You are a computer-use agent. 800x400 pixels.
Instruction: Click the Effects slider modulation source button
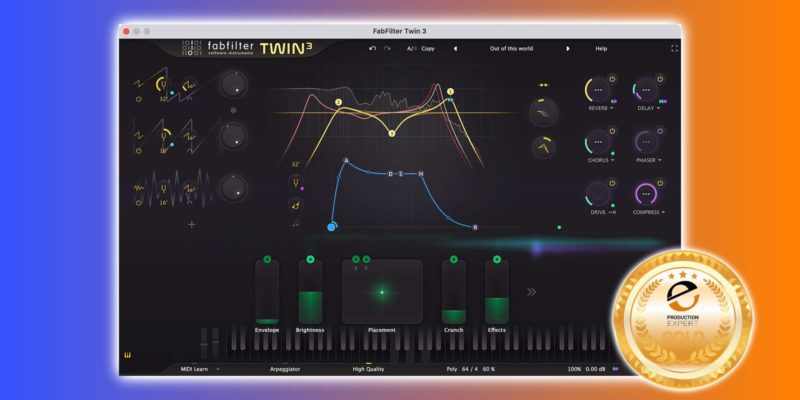click(497, 259)
